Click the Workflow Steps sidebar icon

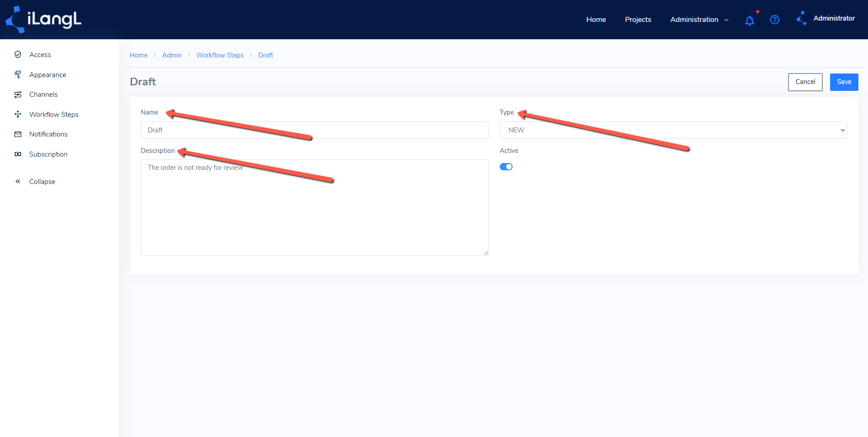18,114
